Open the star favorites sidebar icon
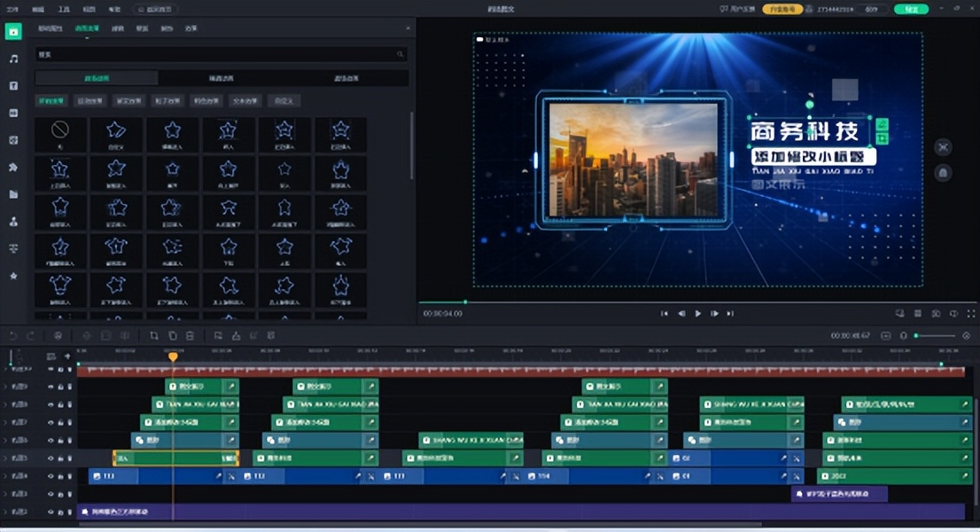This screenshot has height=532, width=980. coord(14,276)
